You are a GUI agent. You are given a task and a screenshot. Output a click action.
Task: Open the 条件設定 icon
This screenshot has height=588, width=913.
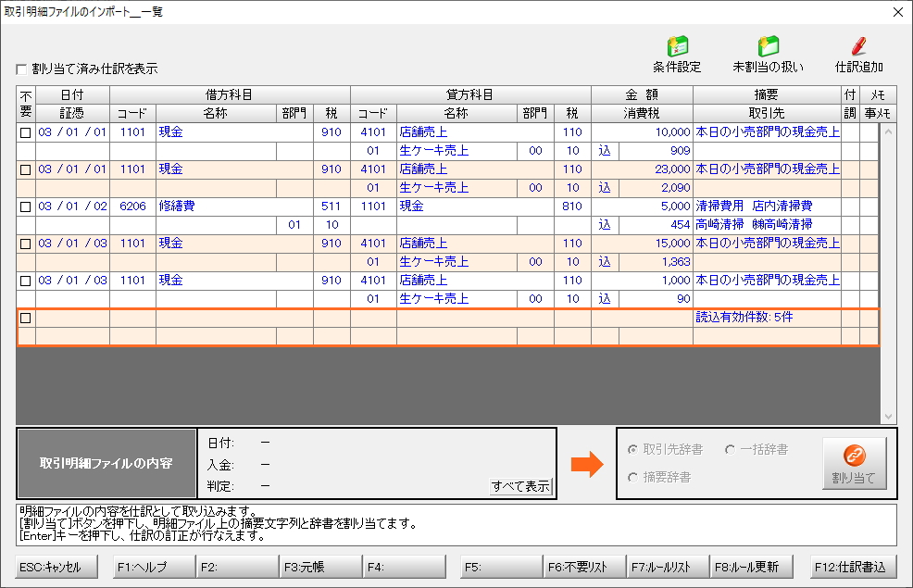(x=677, y=55)
